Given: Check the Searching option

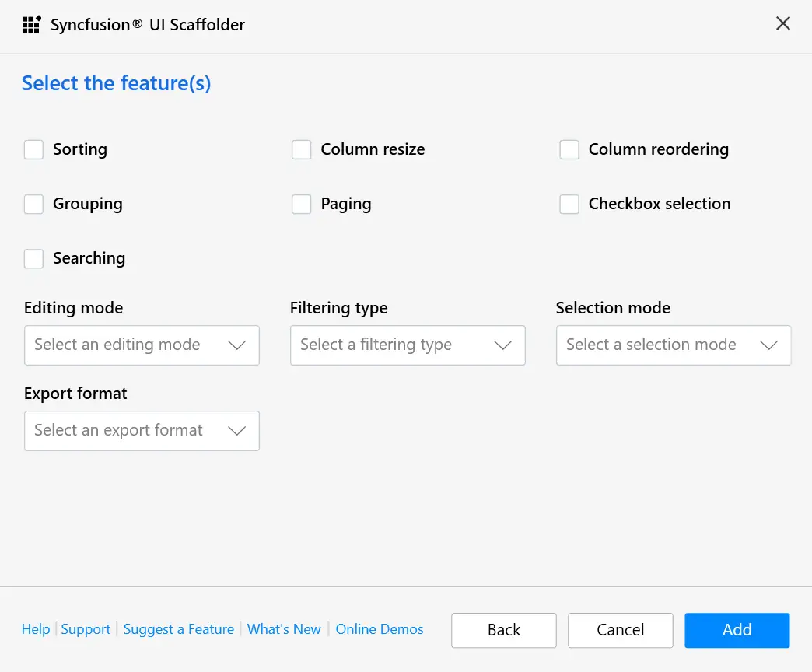Looking at the screenshot, I should point(33,258).
